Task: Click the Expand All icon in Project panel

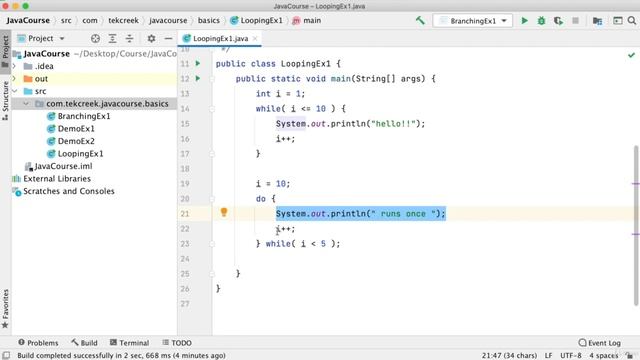Action: [112, 38]
